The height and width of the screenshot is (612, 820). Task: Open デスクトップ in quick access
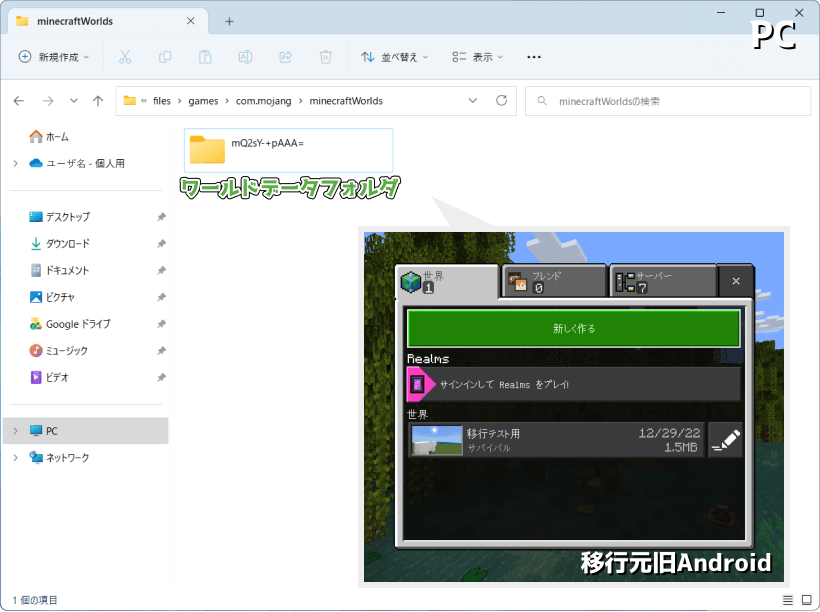point(60,217)
